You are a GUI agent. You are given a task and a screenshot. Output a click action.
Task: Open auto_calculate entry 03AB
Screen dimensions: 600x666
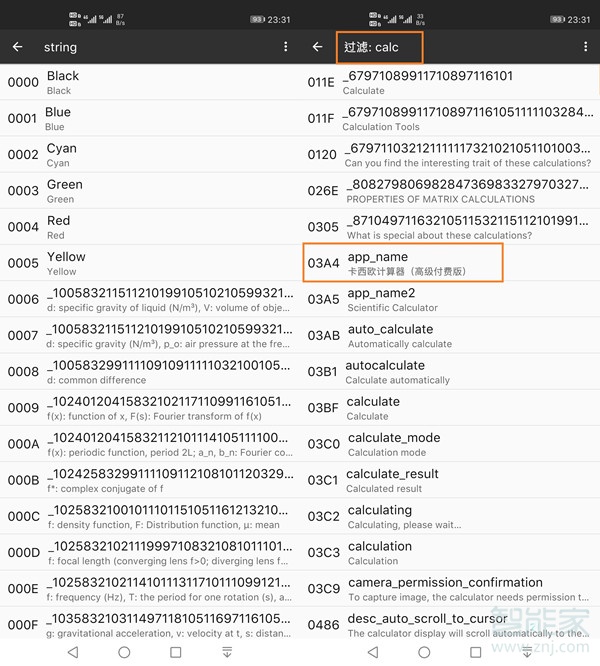tap(450, 335)
